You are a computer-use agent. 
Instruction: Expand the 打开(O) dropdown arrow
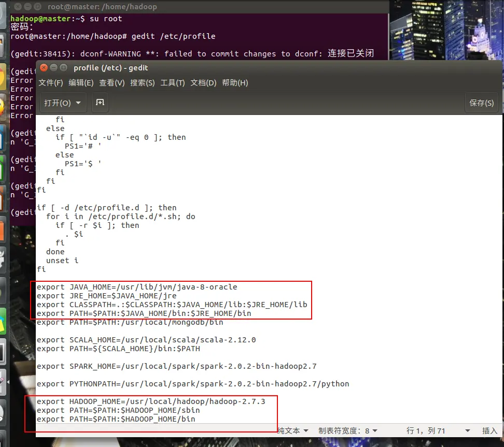point(78,103)
